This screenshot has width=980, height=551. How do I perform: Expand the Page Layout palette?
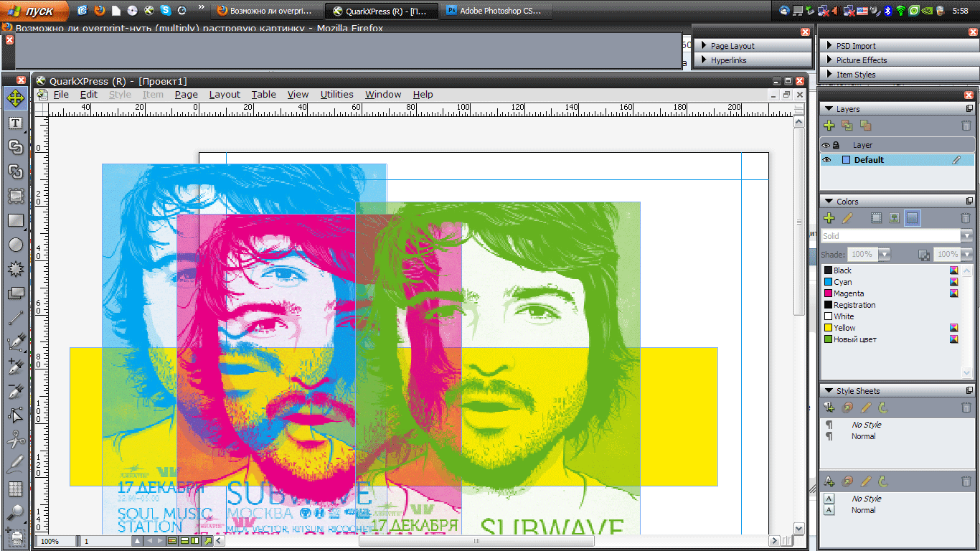704,46
